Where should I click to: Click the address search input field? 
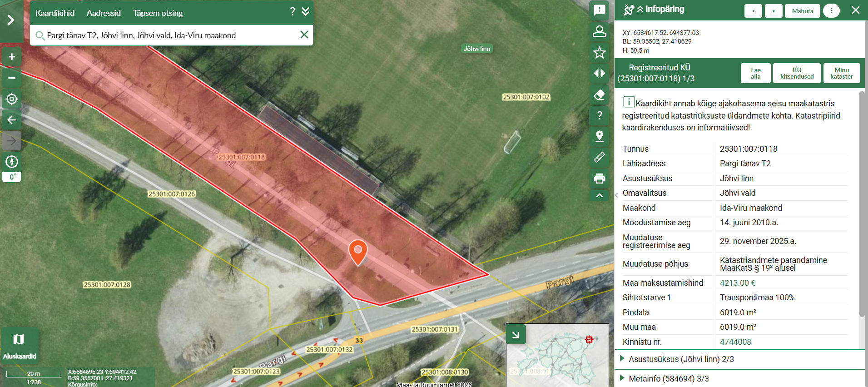(x=168, y=35)
